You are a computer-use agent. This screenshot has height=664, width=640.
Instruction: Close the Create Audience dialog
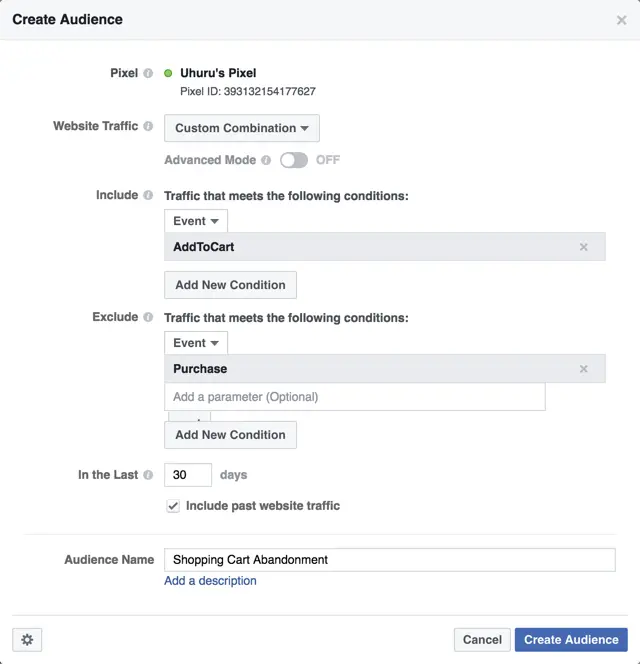(x=621, y=20)
